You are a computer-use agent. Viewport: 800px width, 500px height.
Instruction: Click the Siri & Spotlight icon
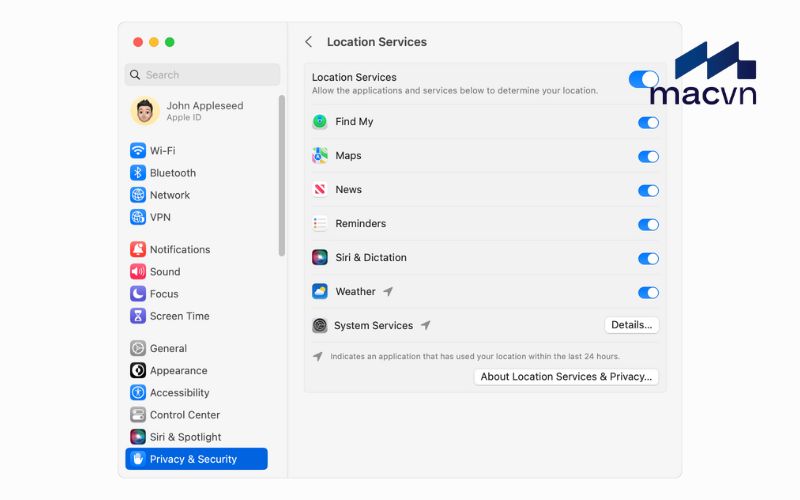138,437
